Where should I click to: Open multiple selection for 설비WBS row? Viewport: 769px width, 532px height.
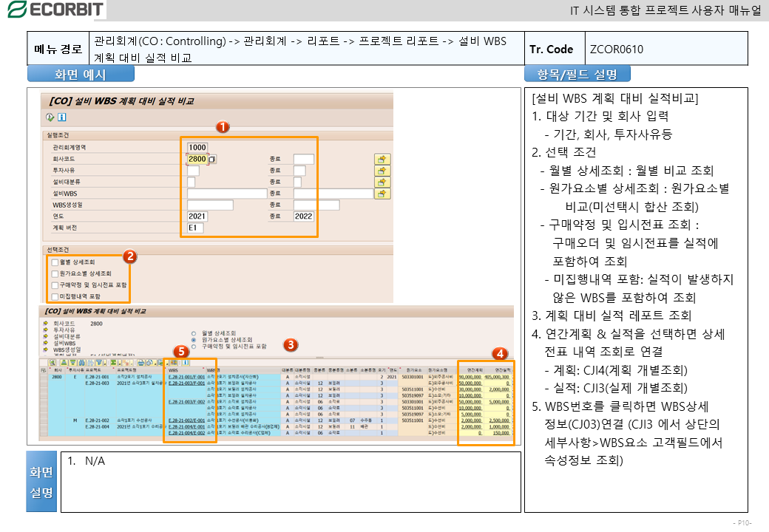pyautogui.click(x=382, y=194)
